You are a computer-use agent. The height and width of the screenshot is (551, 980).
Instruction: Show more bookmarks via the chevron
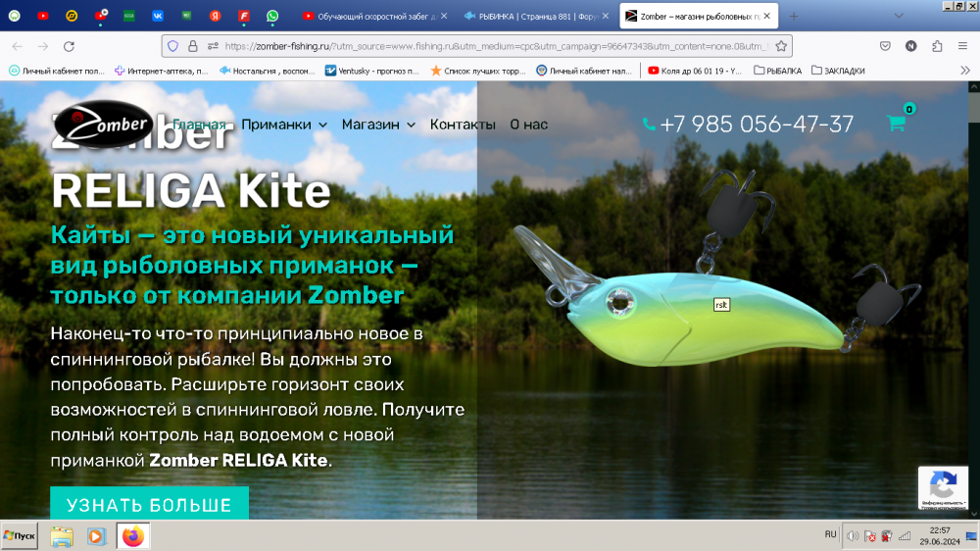click(x=964, y=71)
